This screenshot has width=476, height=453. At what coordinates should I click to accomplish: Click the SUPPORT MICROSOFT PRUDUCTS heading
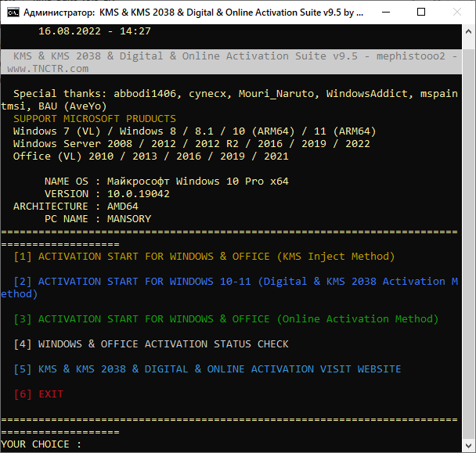click(x=95, y=119)
